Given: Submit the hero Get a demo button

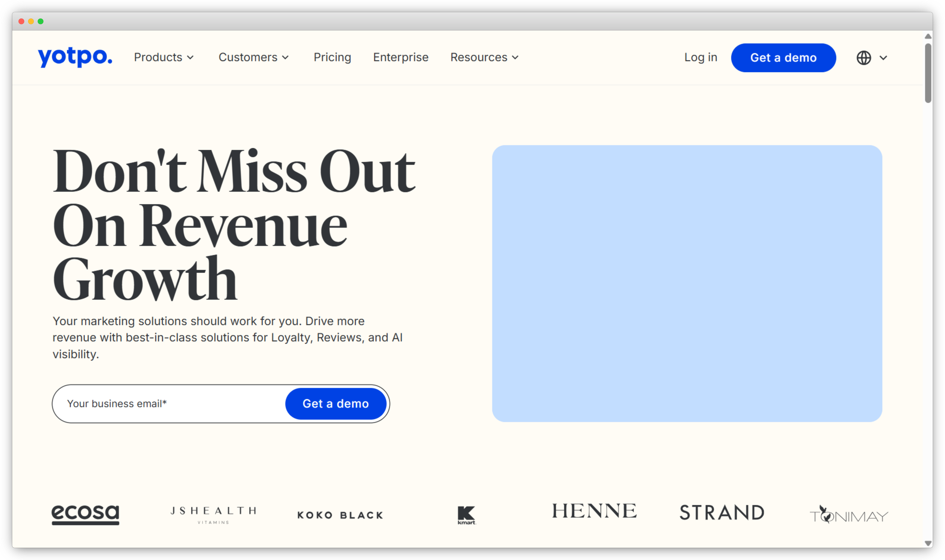Looking at the screenshot, I should point(335,403).
